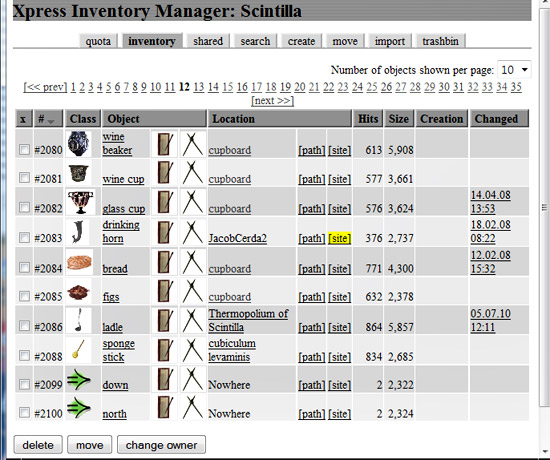
Task: Jump to page 35
Action: 516,87
